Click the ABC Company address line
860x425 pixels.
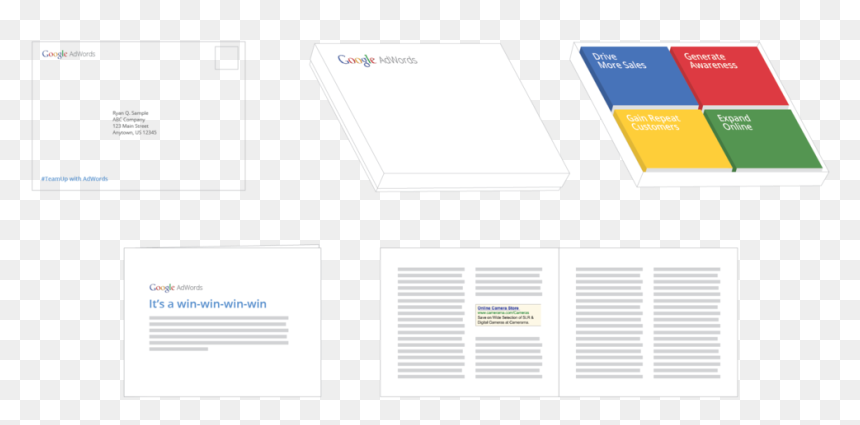pyautogui.click(x=129, y=120)
